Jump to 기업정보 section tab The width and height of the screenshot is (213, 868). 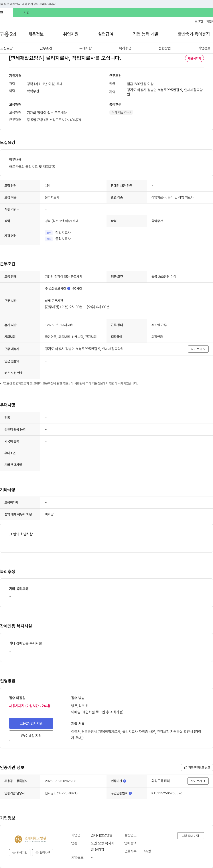[x=204, y=48]
